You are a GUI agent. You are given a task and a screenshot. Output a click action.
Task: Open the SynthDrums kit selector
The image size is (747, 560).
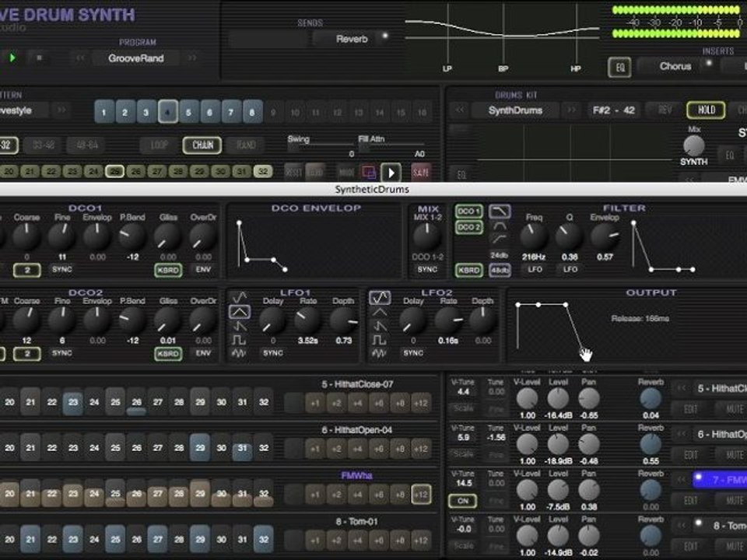514,110
